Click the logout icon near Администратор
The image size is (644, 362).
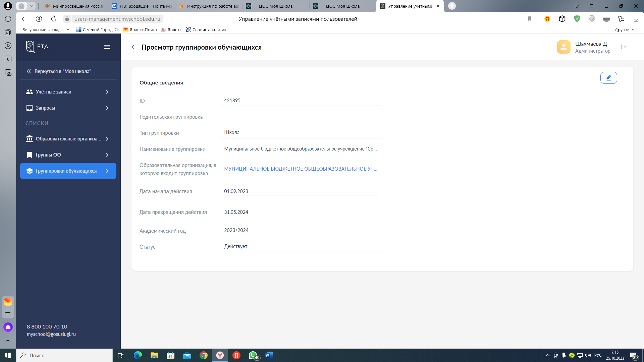click(x=623, y=47)
